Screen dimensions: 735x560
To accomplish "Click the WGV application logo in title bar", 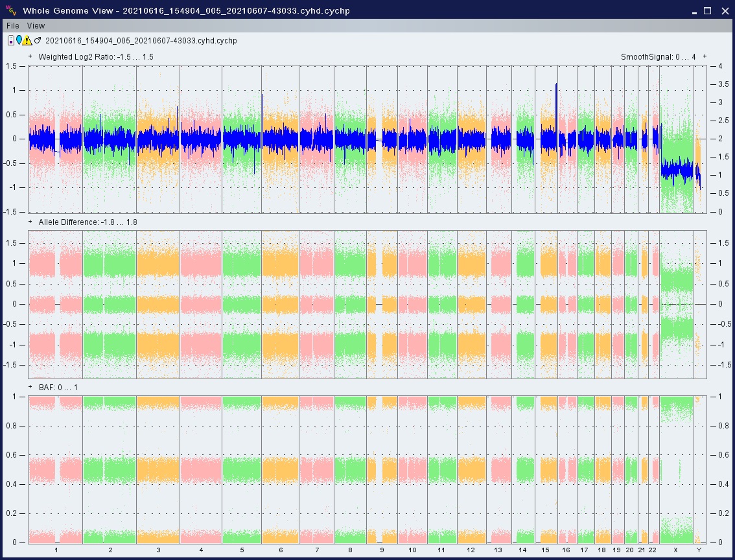I will click(x=11, y=10).
